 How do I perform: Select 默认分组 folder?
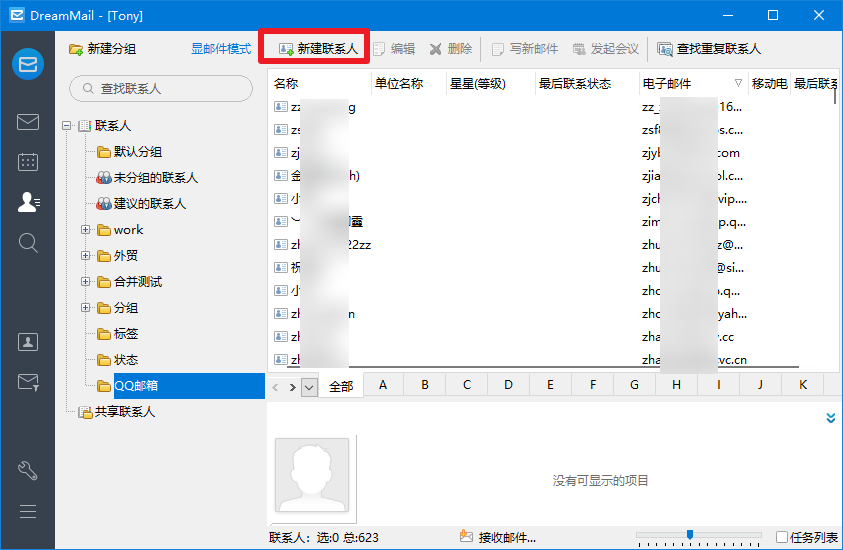(130, 152)
